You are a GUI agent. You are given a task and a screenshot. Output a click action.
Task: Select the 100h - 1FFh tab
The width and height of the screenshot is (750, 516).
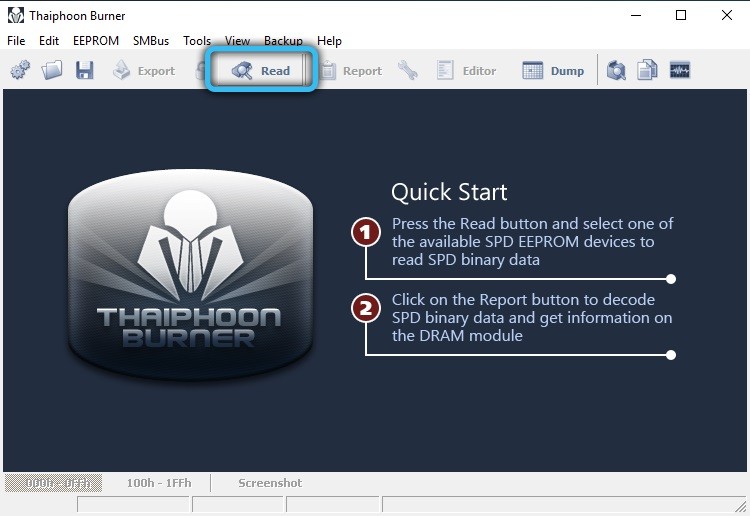point(159,483)
